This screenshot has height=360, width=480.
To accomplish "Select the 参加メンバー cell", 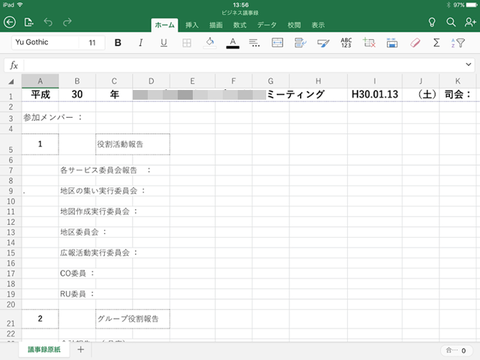I will (53, 118).
